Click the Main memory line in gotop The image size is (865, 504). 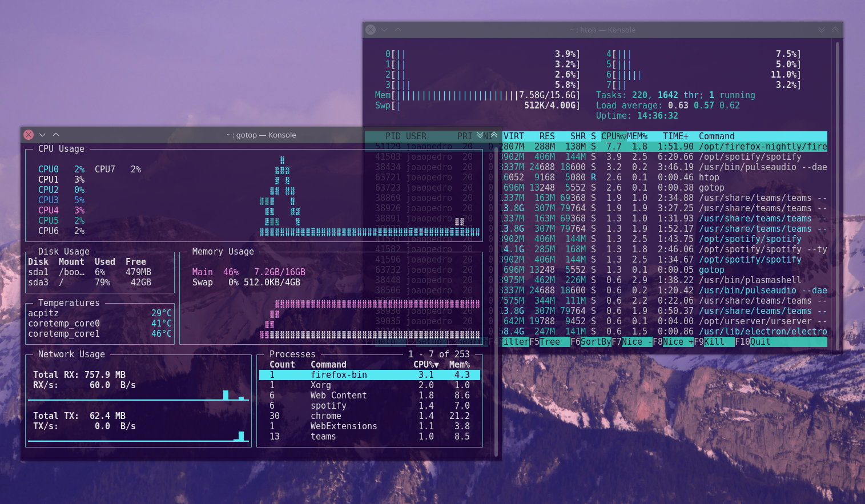click(x=248, y=272)
